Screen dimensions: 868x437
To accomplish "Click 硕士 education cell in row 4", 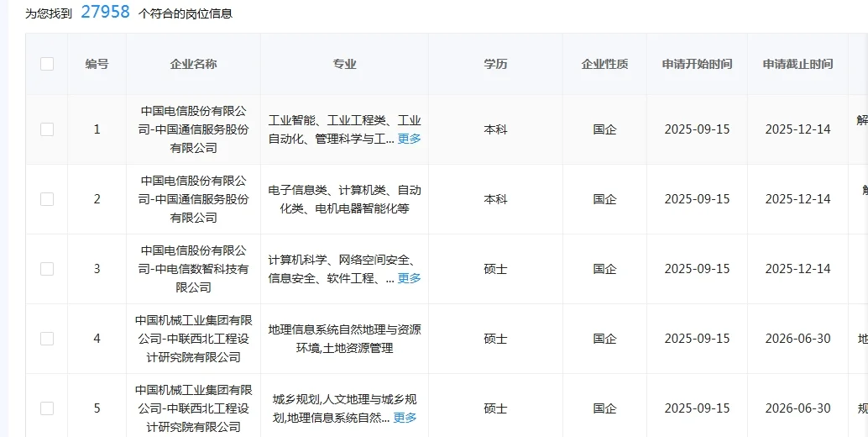I will point(495,339).
